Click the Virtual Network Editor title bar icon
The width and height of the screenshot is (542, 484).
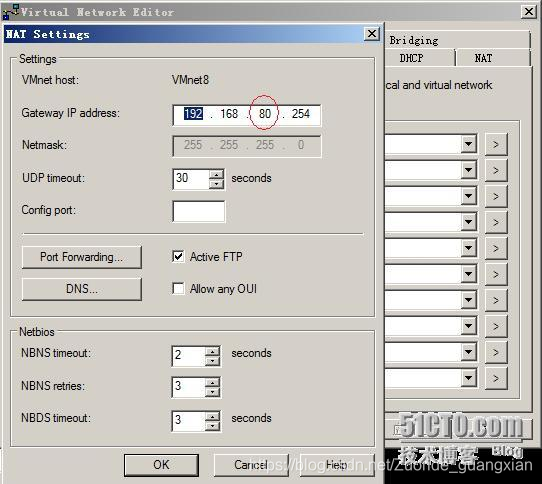coord(10,11)
